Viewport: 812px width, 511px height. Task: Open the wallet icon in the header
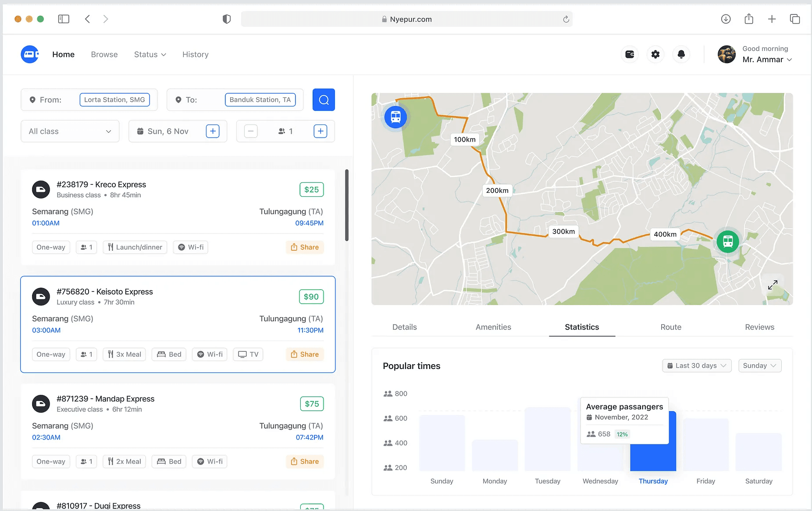point(630,54)
